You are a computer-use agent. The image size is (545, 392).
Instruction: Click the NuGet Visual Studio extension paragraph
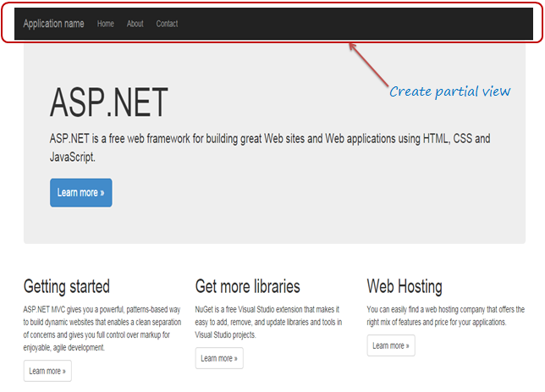point(268,322)
